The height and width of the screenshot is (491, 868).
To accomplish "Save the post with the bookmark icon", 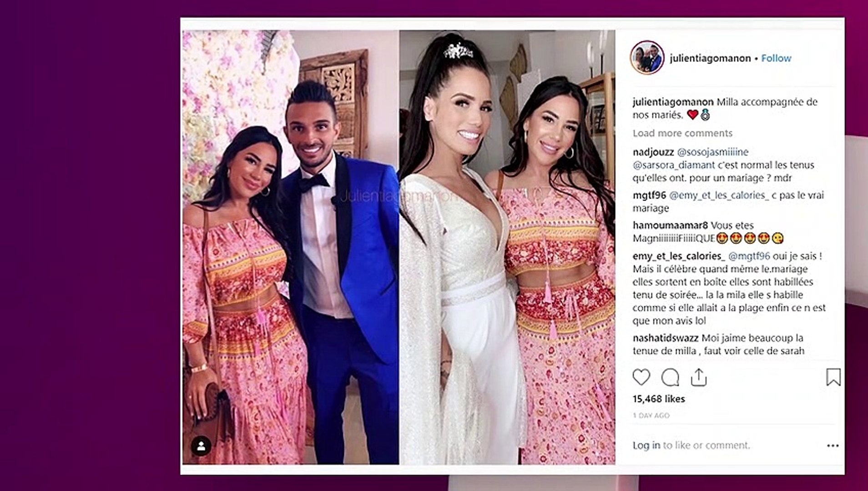I will pos(833,377).
